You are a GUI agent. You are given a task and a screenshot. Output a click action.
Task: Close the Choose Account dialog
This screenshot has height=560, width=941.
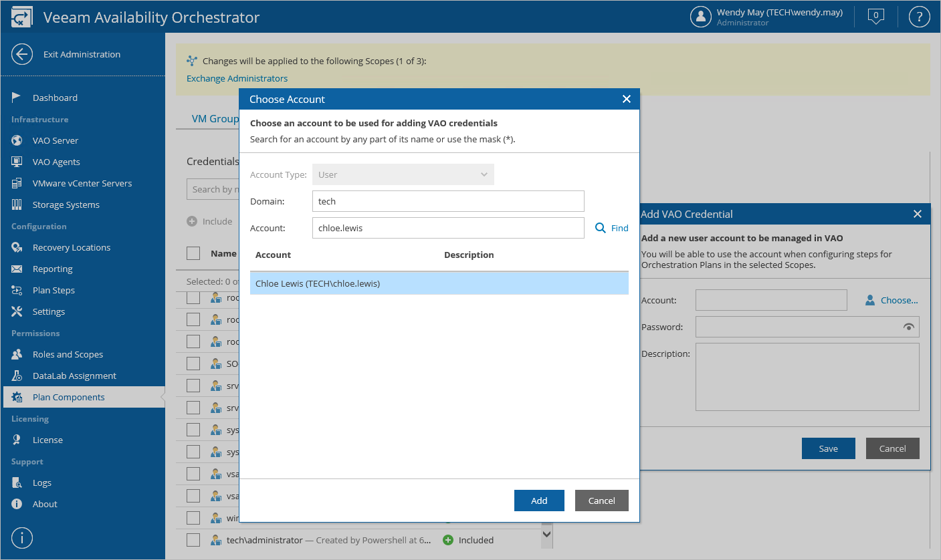[x=627, y=99]
